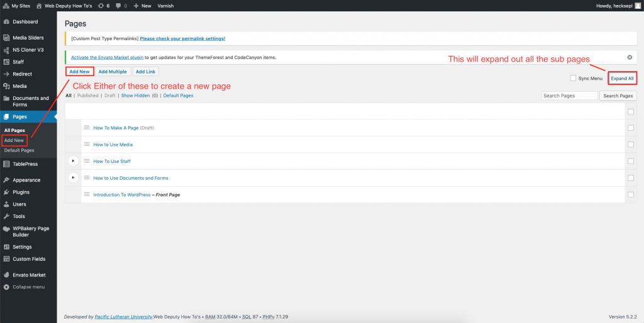Open the Media sidebar icon
644x323 pixels.
point(6,86)
